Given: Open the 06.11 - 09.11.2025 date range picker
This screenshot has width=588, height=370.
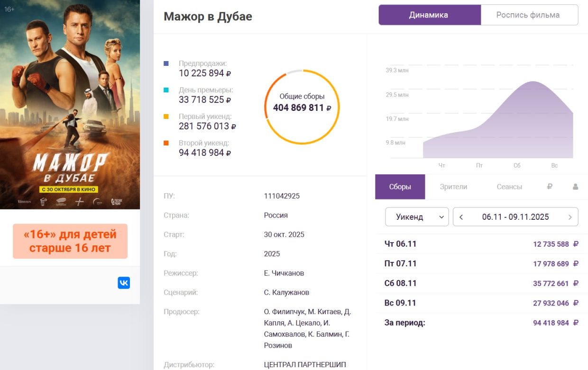Looking at the screenshot, I should [515, 217].
